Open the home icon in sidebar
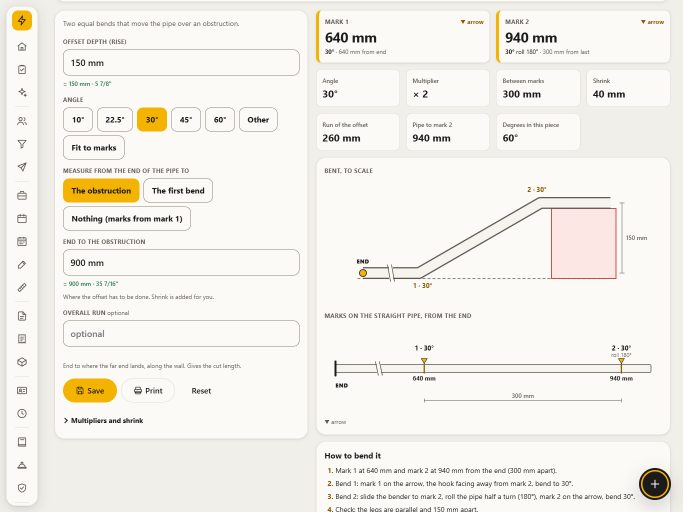 pyautogui.click(x=22, y=47)
